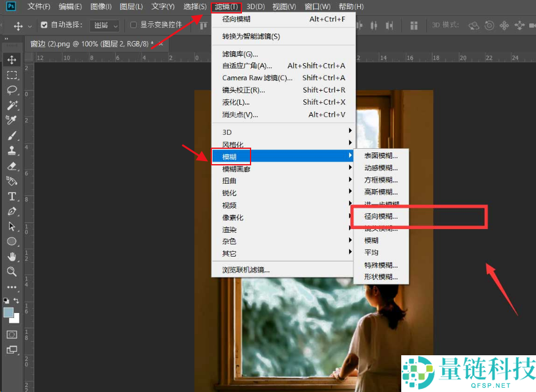Image resolution: width=536 pixels, height=392 pixels.
Task: Click the foreground color swatch
Action: click(9, 312)
